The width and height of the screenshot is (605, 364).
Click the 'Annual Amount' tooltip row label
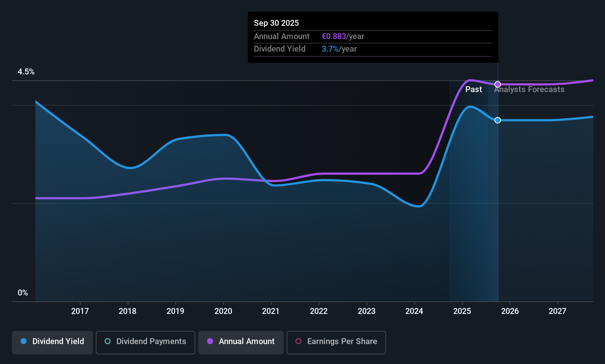(x=281, y=36)
